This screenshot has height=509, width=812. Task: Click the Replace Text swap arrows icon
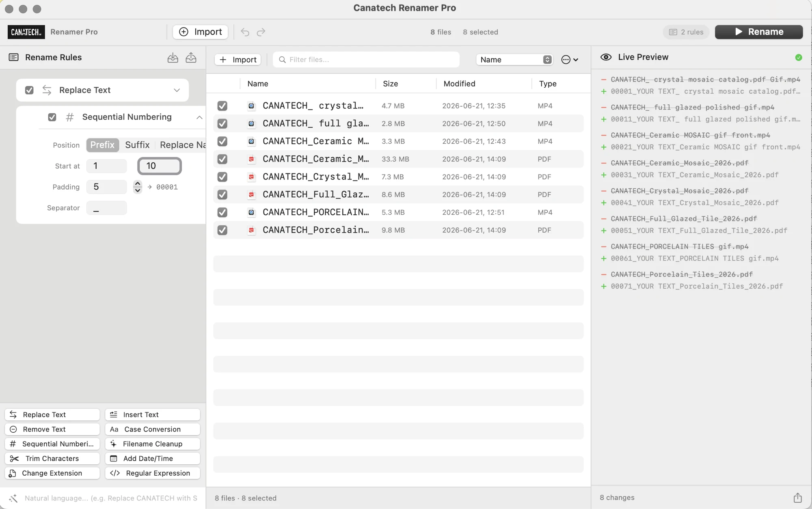tap(47, 90)
